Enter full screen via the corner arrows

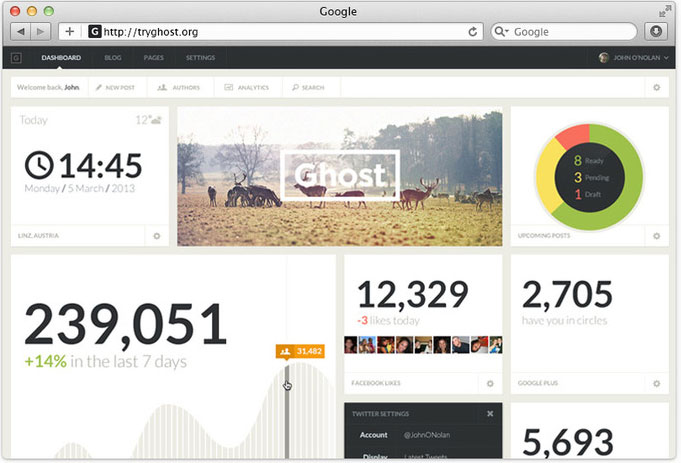664,11
